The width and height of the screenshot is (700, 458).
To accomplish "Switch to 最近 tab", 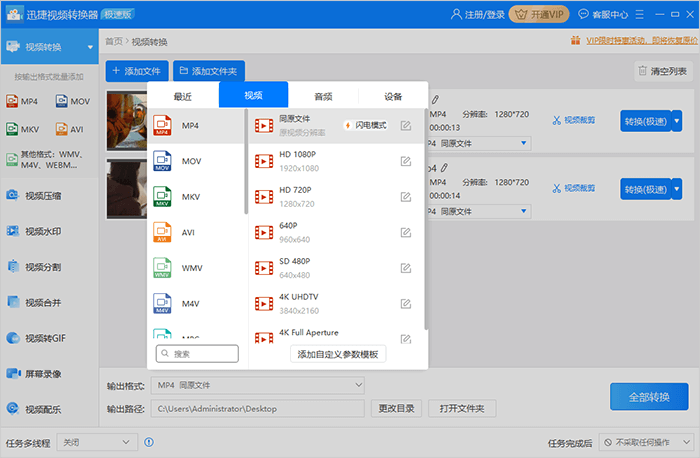I will tap(183, 96).
